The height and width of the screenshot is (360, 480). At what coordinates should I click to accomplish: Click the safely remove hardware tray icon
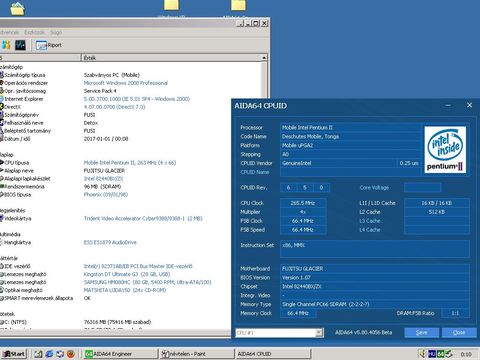pyautogui.click(x=449, y=354)
